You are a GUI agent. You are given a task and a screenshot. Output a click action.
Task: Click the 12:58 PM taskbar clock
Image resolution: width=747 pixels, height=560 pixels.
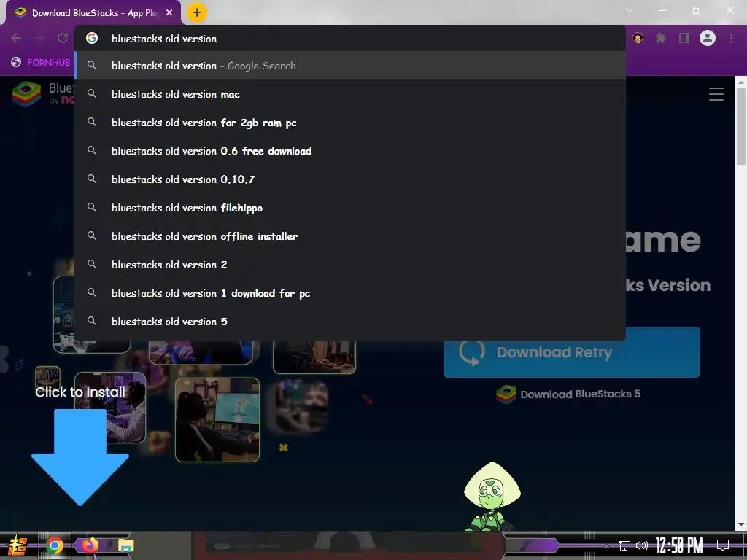pos(679,545)
